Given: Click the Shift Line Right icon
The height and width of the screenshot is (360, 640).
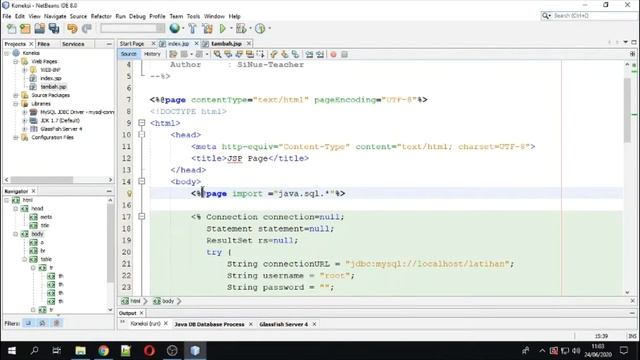Looking at the screenshot, I should [320, 54].
